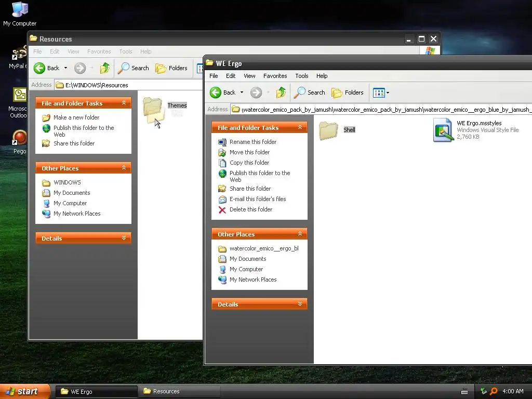Go up one level in Resources window
This screenshot has width=532, height=399.
tap(105, 68)
